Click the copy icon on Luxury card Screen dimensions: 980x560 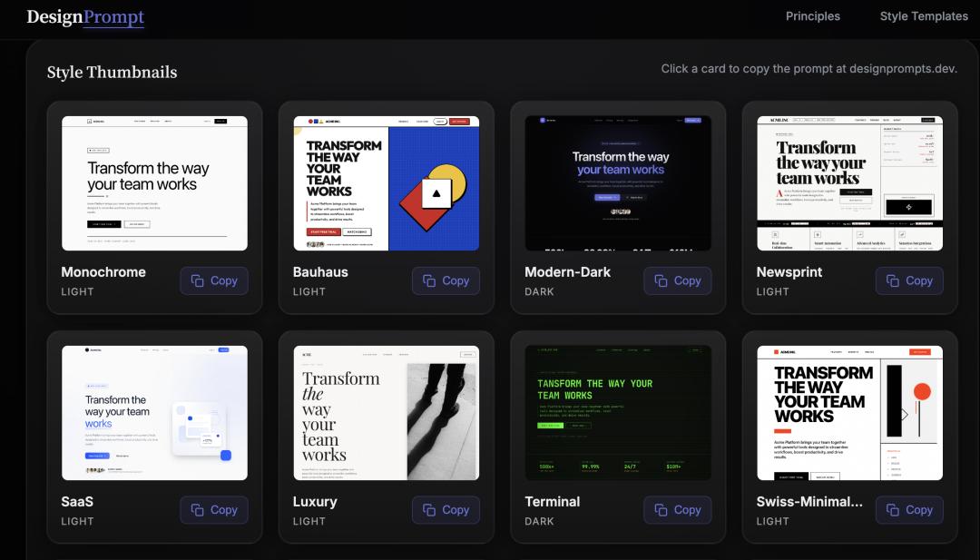[x=429, y=510]
